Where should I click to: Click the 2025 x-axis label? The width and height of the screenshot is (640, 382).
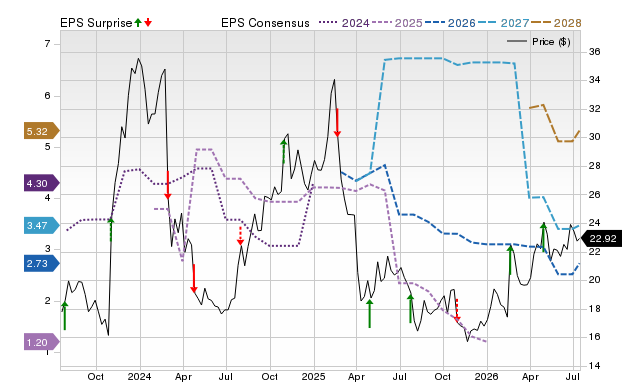[313, 376]
